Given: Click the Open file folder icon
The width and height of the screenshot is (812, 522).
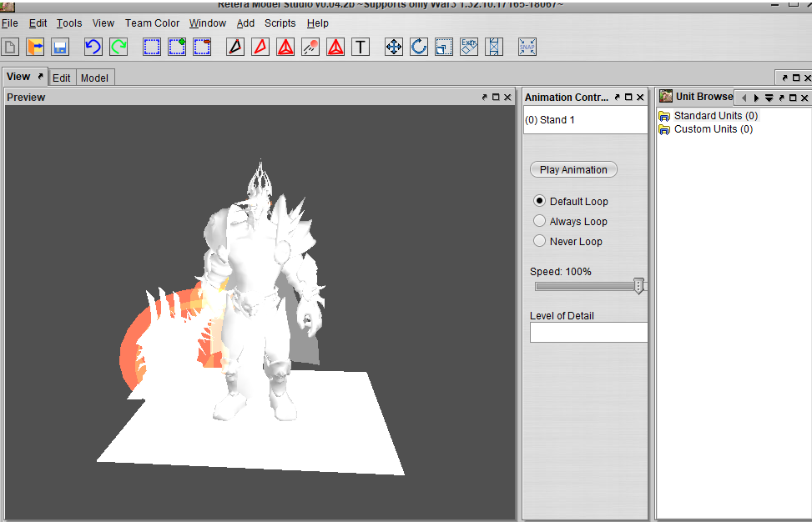Looking at the screenshot, I should pos(35,47).
